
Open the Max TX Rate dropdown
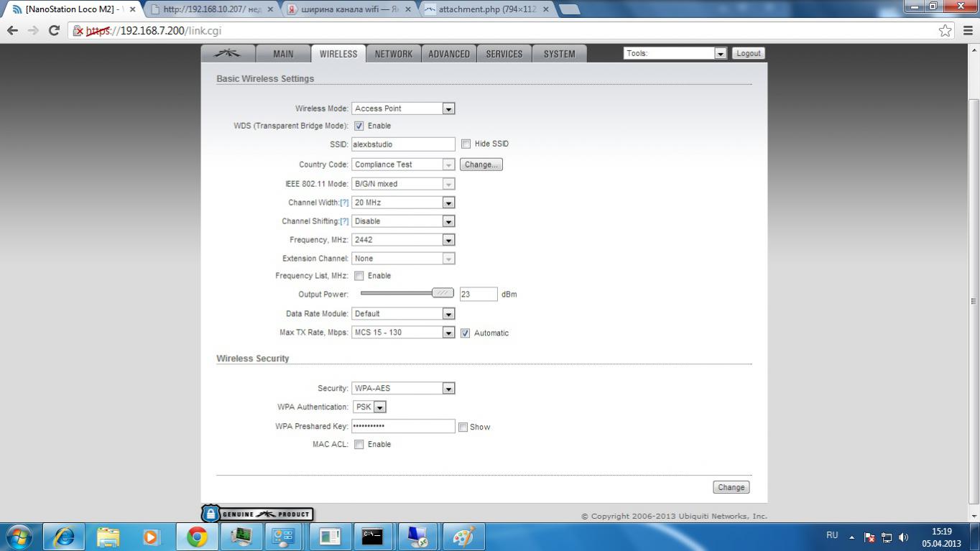click(x=403, y=333)
